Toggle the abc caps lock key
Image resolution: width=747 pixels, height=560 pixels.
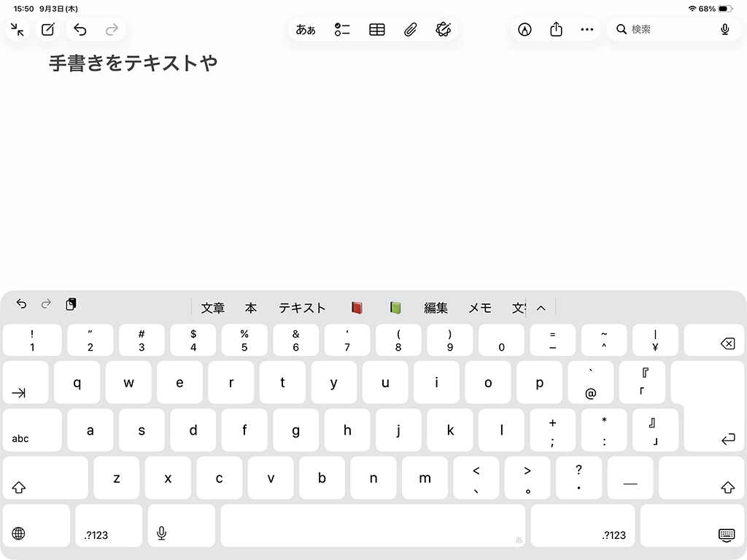point(32,430)
